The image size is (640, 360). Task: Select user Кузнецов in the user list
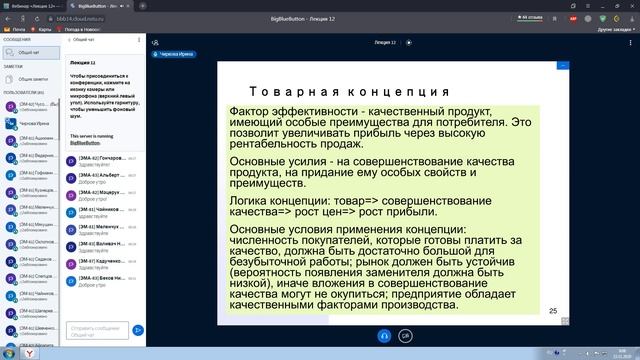pos(31,192)
